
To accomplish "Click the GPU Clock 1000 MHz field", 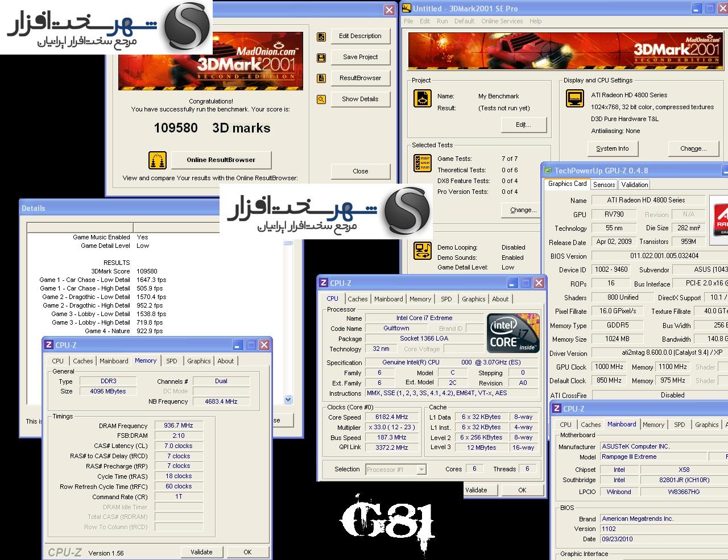I will (609, 367).
